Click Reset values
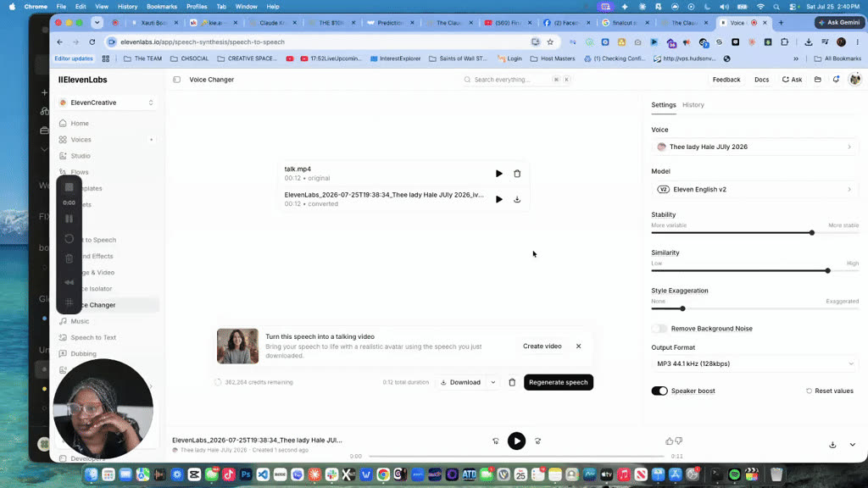Viewport: 868px width, 488px height. click(x=829, y=391)
